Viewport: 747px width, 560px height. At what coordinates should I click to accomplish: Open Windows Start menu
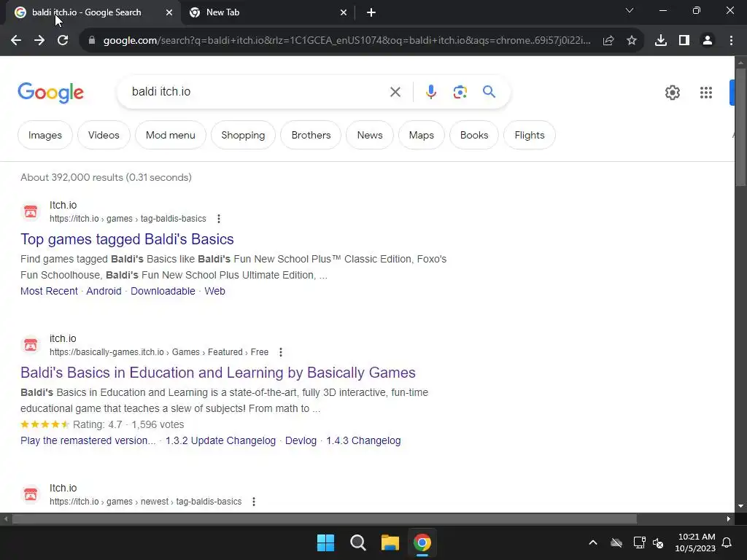click(326, 542)
